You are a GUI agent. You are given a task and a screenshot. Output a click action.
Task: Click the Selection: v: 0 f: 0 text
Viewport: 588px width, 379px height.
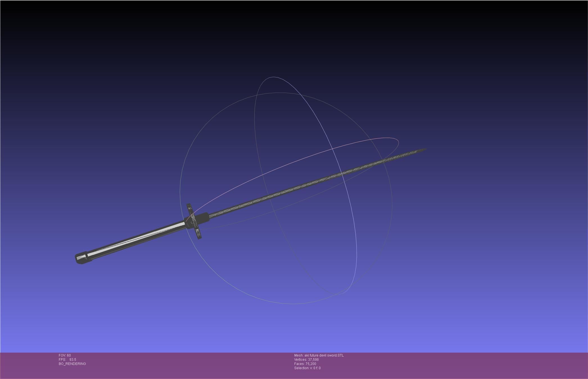point(307,368)
